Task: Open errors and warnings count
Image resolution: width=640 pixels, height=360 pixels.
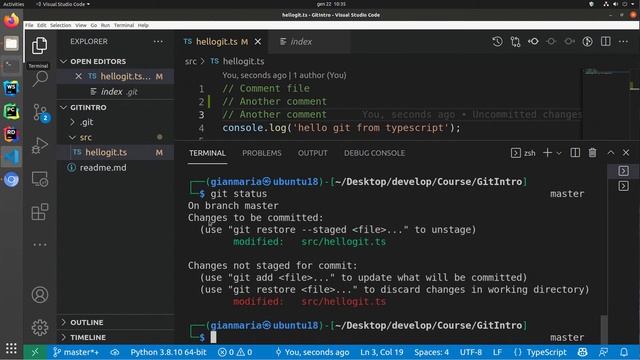Action: click(x=235, y=352)
